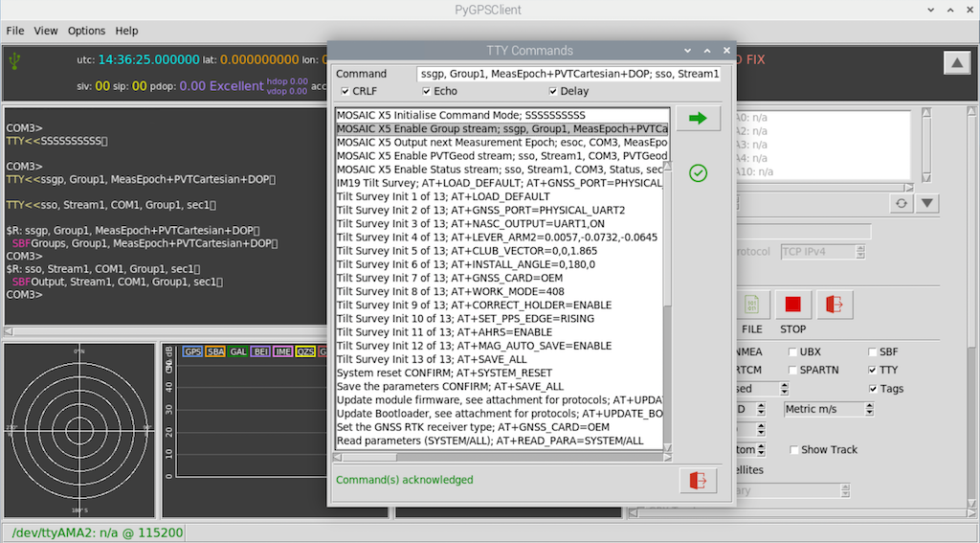The width and height of the screenshot is (980, 543).
Task: Open the Options menu
Action: (86, 31)
